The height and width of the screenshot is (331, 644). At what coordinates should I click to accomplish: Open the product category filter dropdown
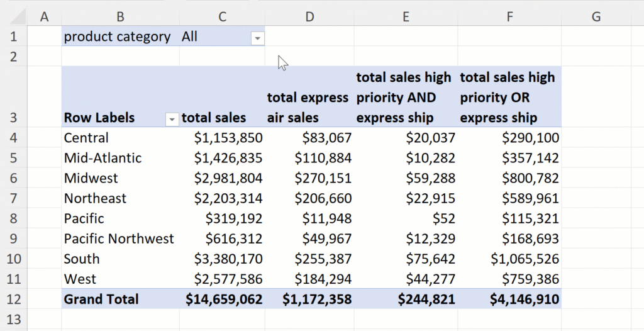[257, 38]
